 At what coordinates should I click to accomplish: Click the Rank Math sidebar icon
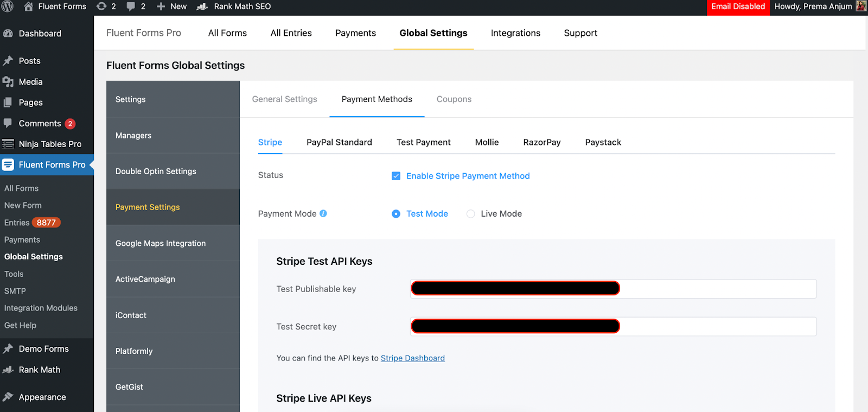pos(8,370)
